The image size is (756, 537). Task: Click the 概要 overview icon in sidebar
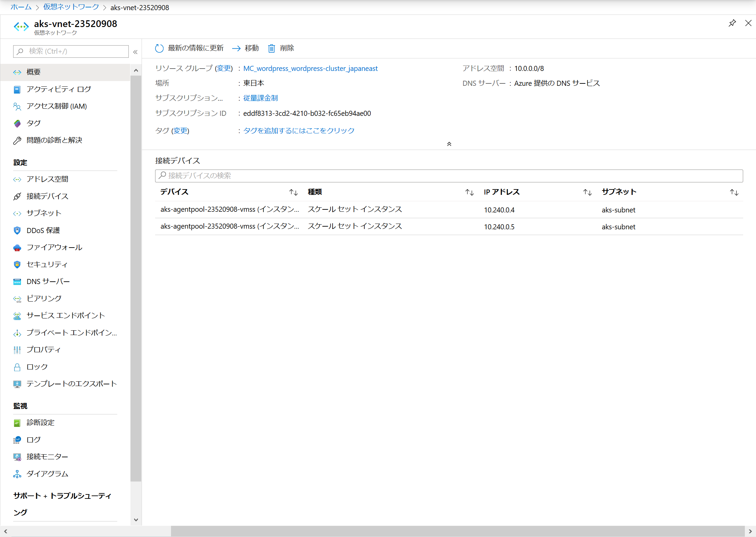pos(17,72)
